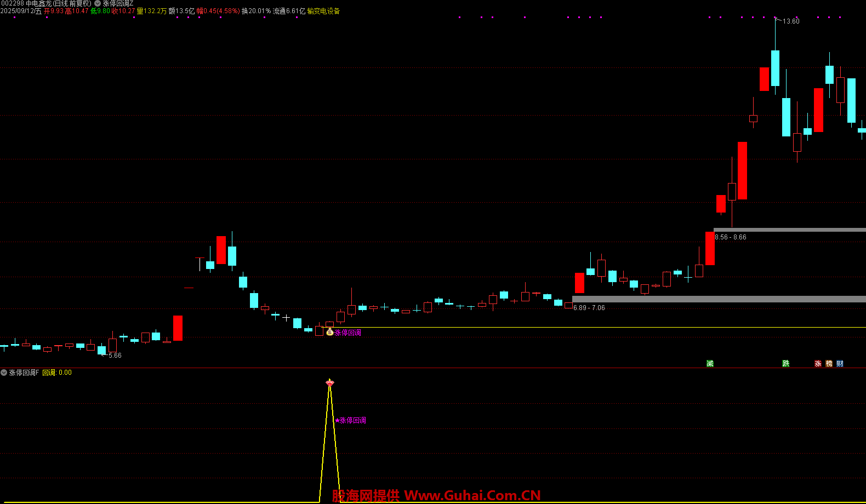The image size is (866, 504).
Task: Click the date 2025/09/12/五 in the info bar
Action: (21, 11)
